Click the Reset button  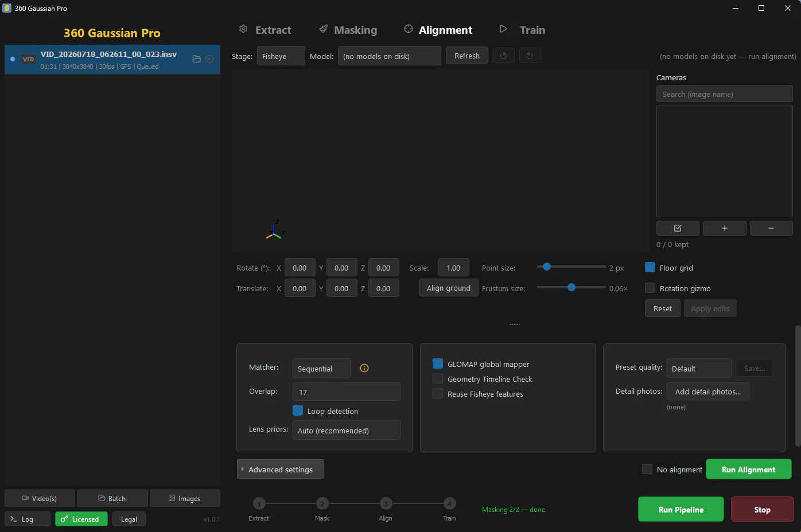(x=663, y=308)
